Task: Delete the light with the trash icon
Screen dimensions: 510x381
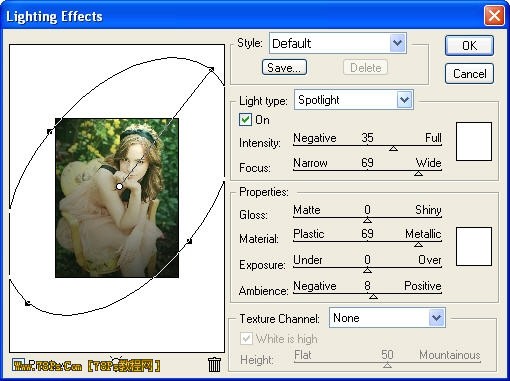Action: pyautogui.click(x=214, y=364)
